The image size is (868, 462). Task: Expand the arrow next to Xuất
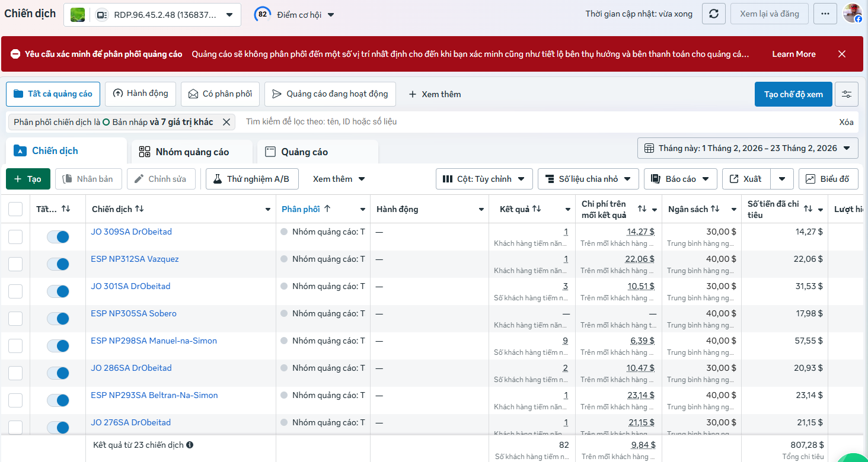pos(782,179)
